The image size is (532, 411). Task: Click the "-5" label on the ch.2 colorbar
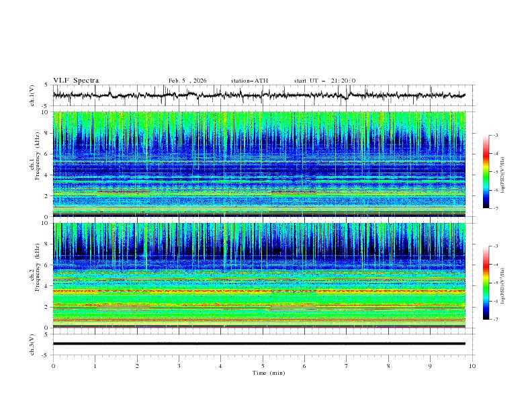pyautogui.click(x=496, y=283)
